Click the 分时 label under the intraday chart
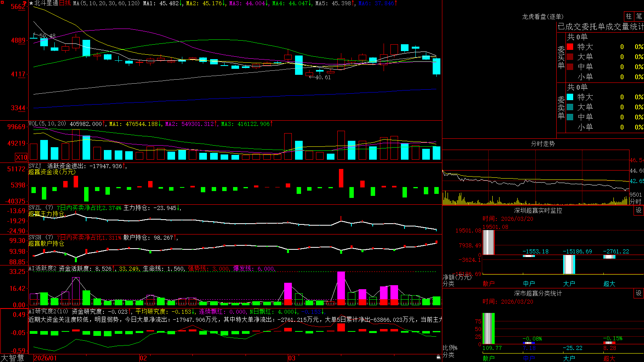 635,201
